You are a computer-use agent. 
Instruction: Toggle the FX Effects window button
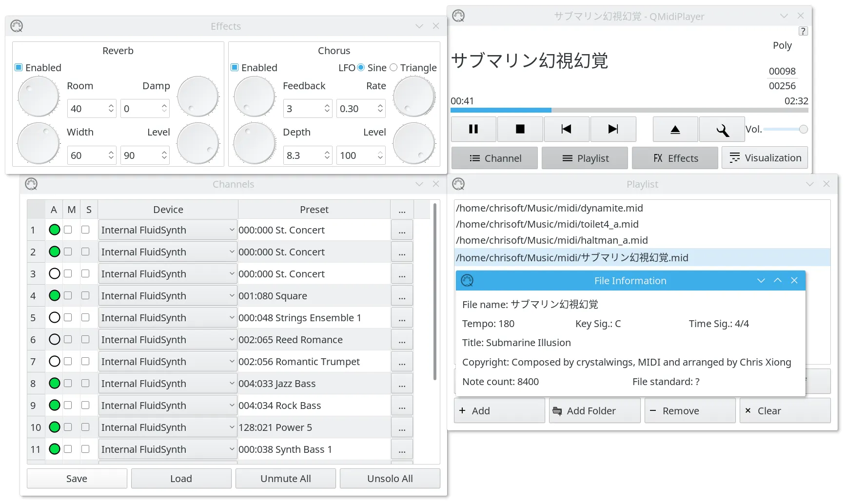(x=675, y=158)
